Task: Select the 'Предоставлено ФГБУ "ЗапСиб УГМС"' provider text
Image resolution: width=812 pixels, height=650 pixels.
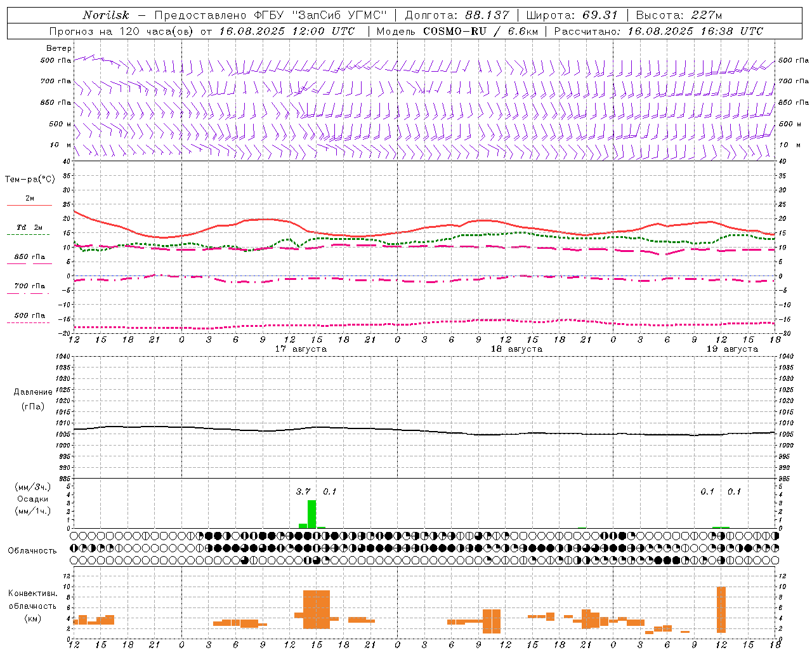Action: [x=271, y=15]
